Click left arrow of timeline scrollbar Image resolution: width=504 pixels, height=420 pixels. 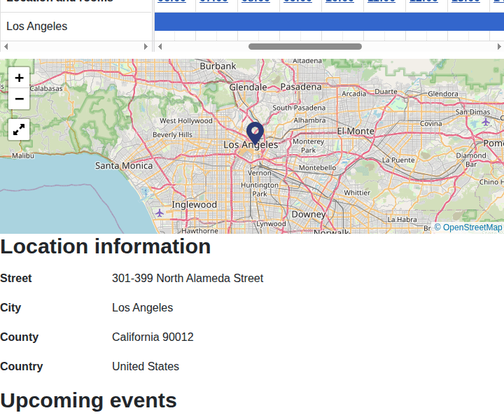click(160, 47)
